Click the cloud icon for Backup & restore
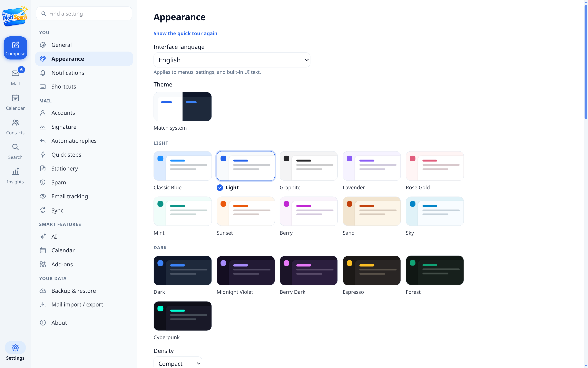The width and height of the screenshot is (588, 368). tap(43, 291)
